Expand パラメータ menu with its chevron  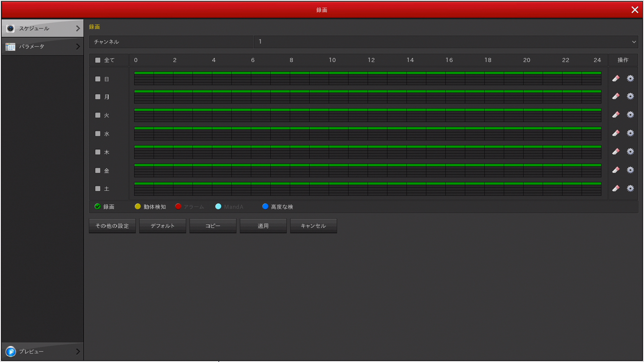click(78, 47)
